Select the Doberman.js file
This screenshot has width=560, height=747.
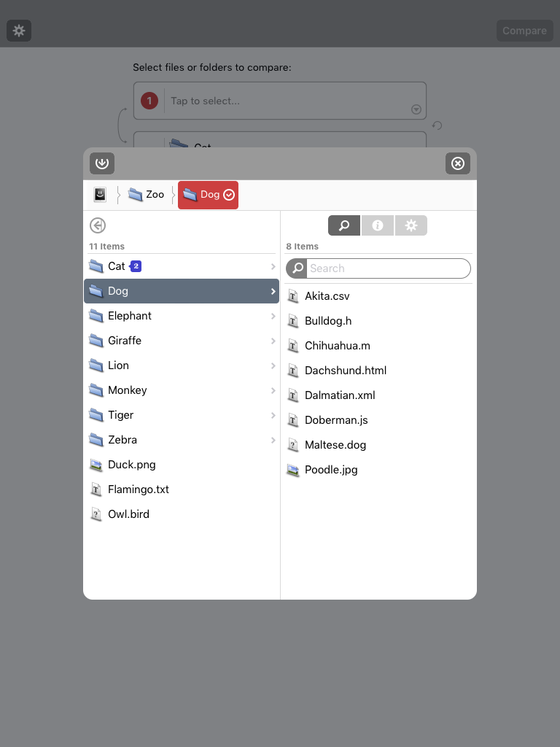(x=378, y=419)
